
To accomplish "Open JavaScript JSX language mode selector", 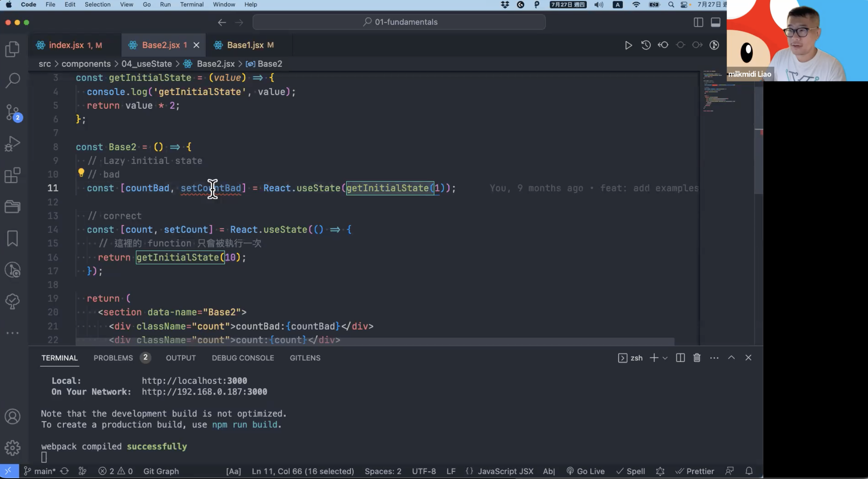I will [505, 471].
